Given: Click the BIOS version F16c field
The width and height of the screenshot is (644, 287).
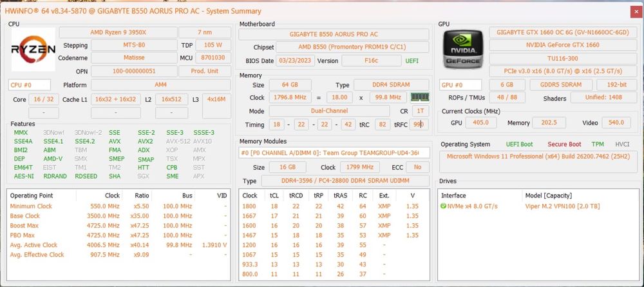Looking at the screenshot, I should [x=372, y=61].
